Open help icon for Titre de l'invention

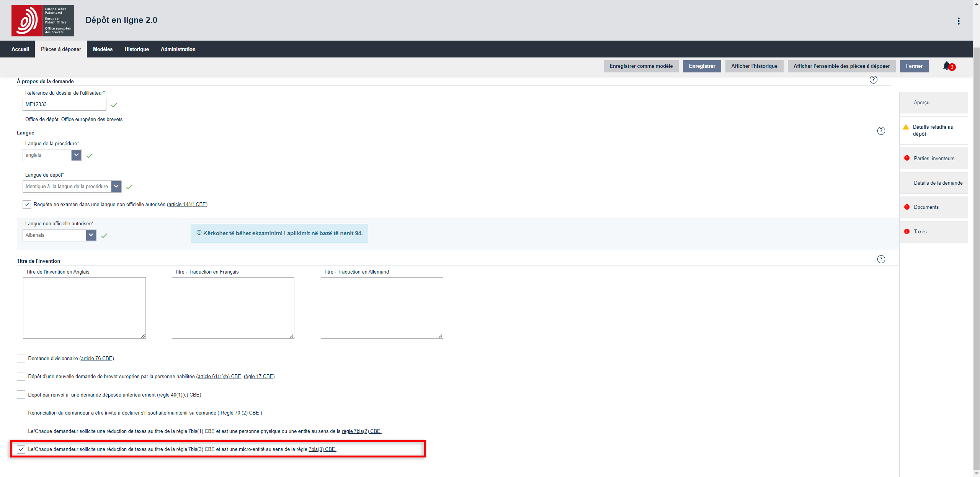pyautogui.click(x=881, y=259)
